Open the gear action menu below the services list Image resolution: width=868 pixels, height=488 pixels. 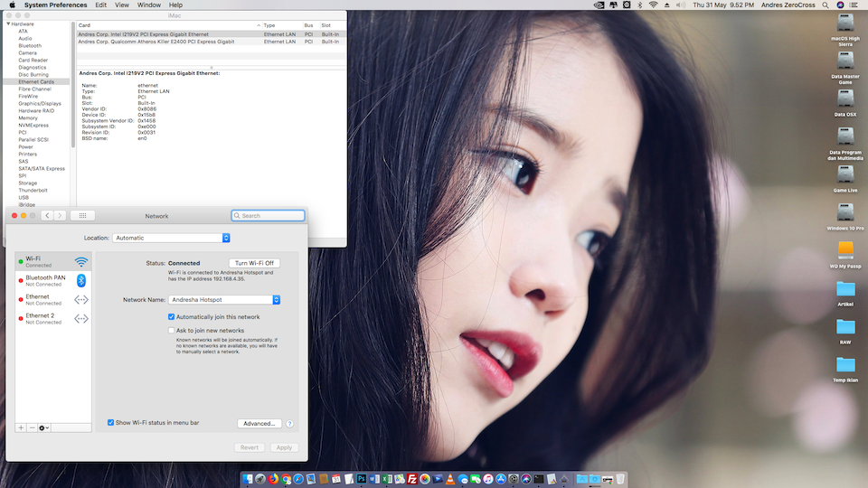click(44, 427)
